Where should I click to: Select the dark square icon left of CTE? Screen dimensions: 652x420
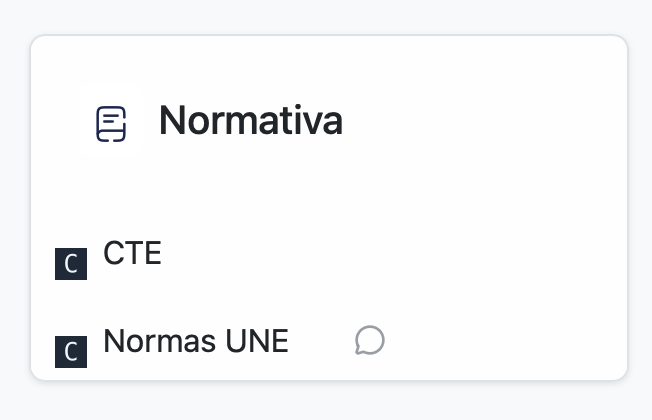point(70,264)
